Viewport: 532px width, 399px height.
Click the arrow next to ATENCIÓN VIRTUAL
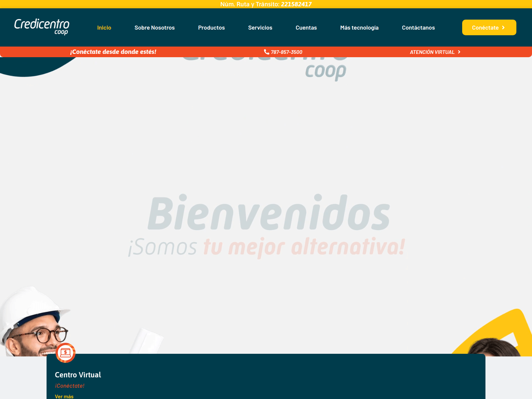pyautogui.click(x=459, y=52)
